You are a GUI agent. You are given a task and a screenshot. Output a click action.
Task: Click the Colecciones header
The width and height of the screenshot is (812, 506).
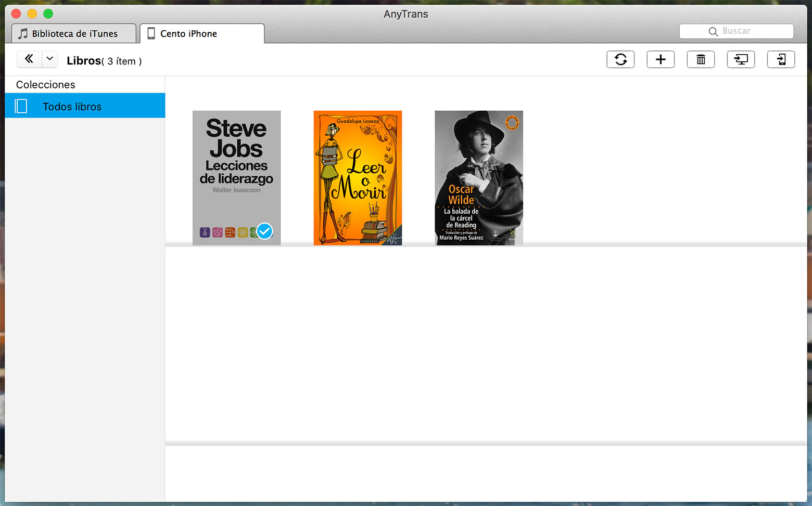[x=46, y=85]
